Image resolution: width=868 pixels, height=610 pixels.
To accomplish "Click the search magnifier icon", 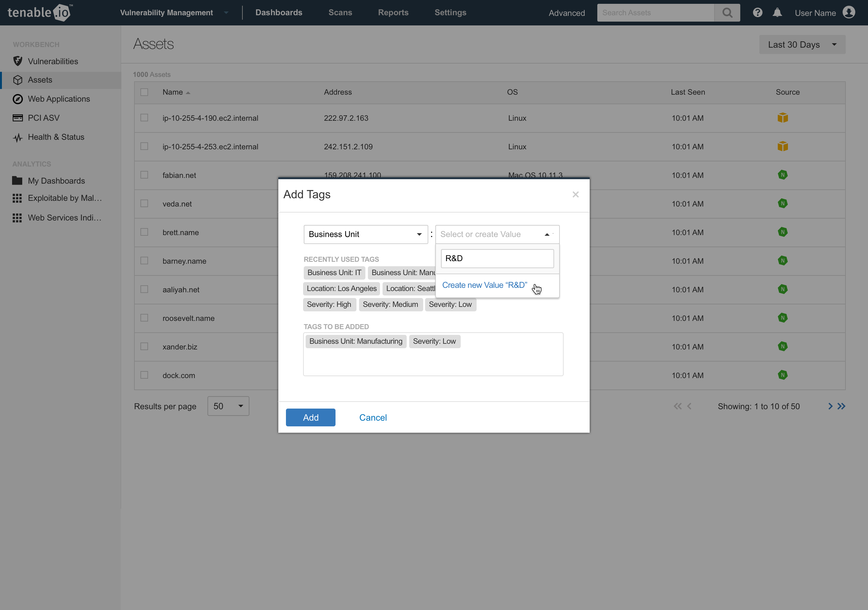I will click(727, 13).
